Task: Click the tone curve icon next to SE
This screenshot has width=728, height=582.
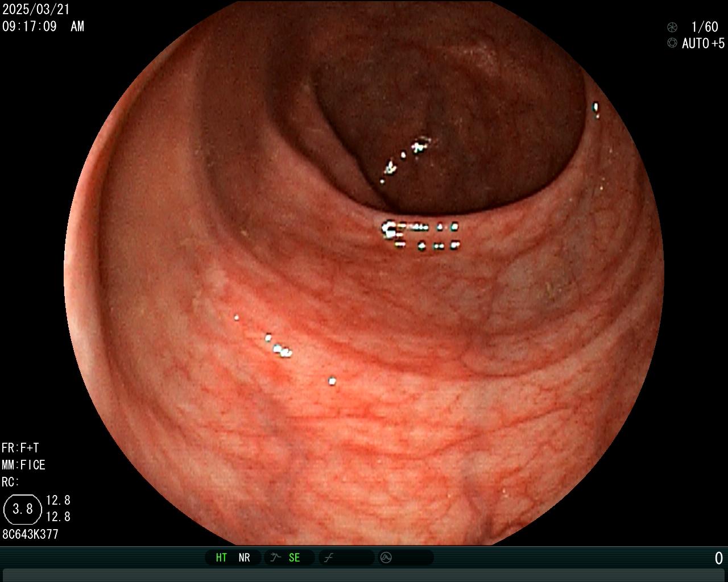Action: click(x=275, y=558)
